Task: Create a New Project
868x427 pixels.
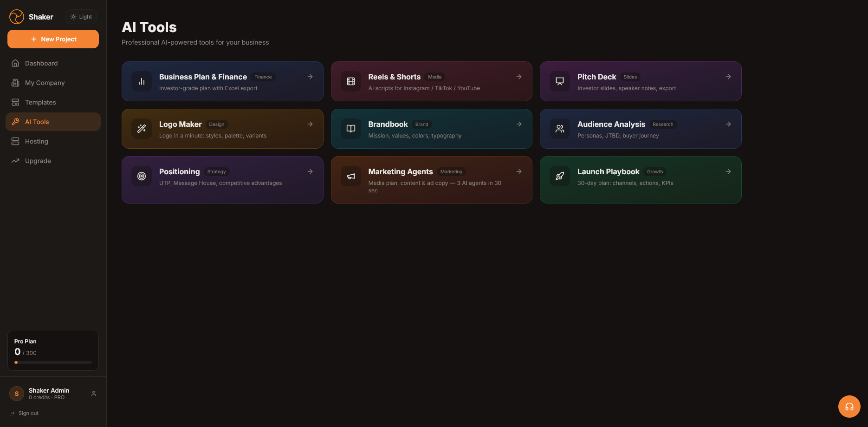Action: [53, 39]
